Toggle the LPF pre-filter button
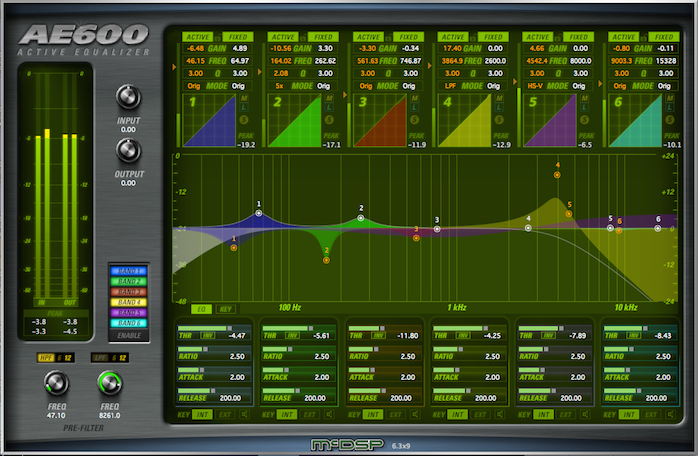698x456 pixels. point(100,358)
